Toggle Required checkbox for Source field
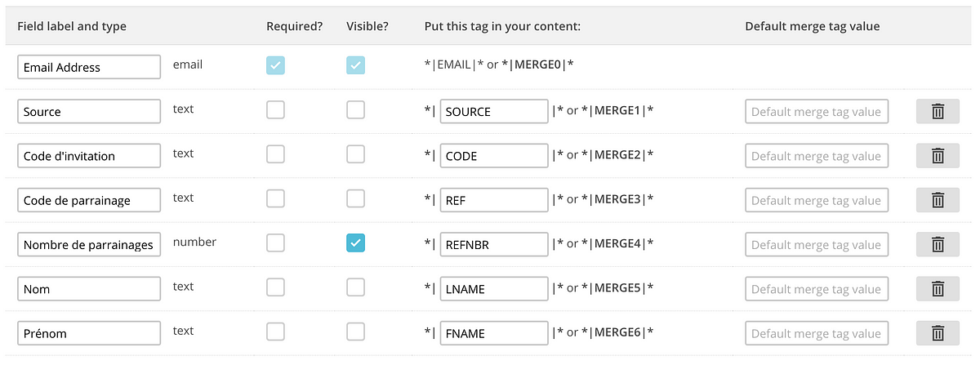The width and height of the screenshot is (980, 365). pyautogui.click(x=276, y=109)
